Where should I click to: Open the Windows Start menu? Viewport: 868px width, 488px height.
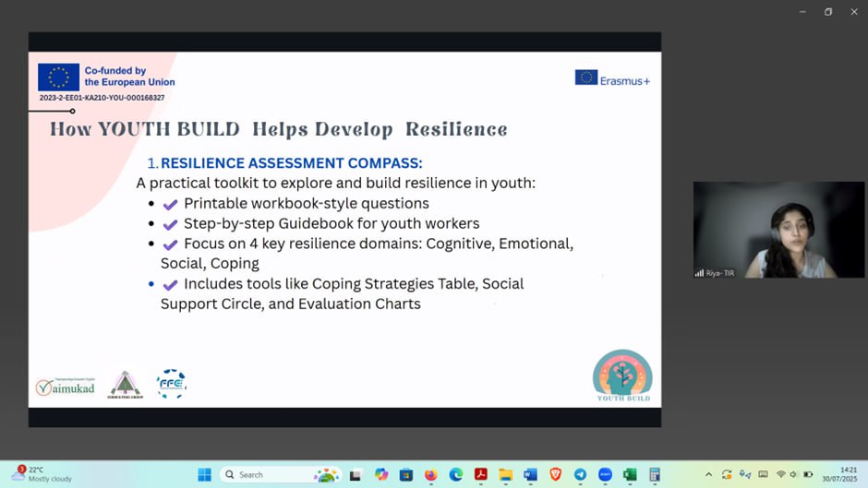point(204,475)
